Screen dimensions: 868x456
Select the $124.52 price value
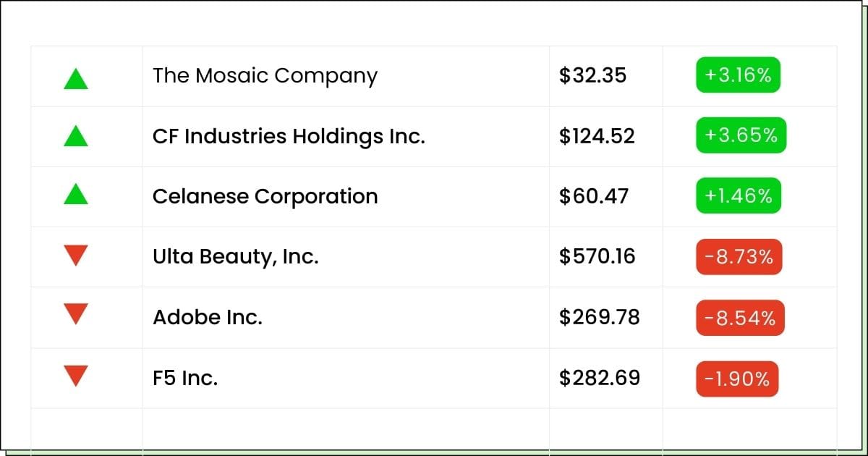597,136
